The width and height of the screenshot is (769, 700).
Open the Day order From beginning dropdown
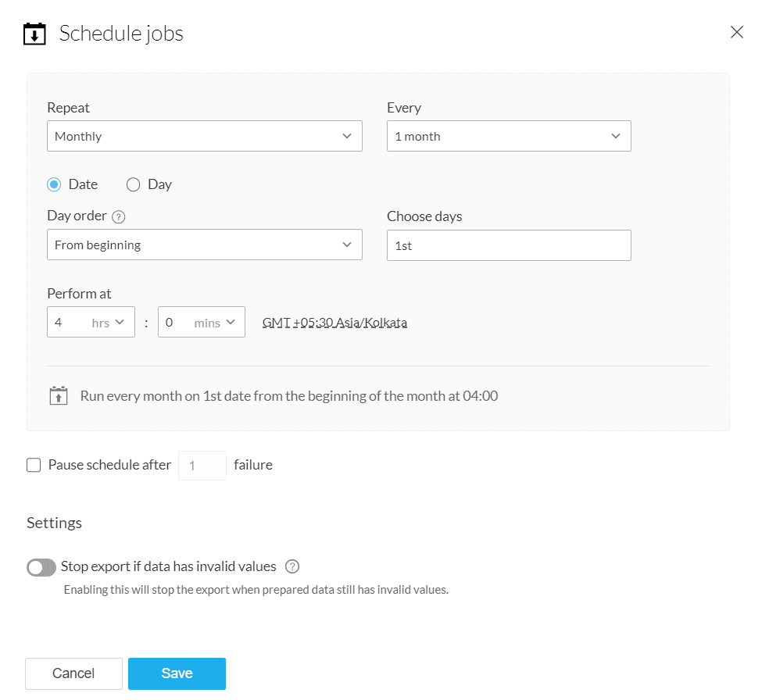coord(204,245)
